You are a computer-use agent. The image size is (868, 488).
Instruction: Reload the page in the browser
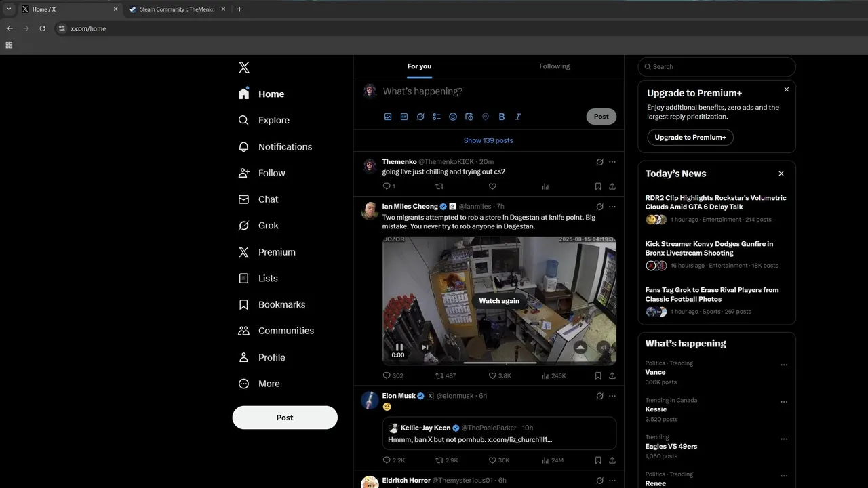[x=42, y=28]
